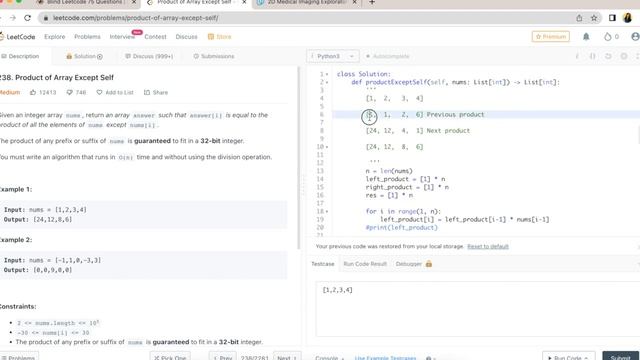The image size is (640, 360).
Task: Collapse the fold arrow on line 2
Action: [x=327, y=82]
